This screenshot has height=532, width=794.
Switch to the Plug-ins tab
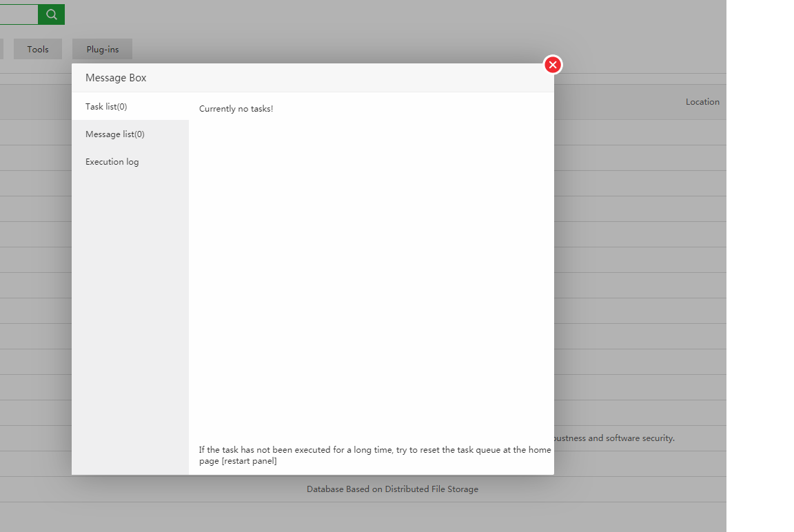(102, 49)
